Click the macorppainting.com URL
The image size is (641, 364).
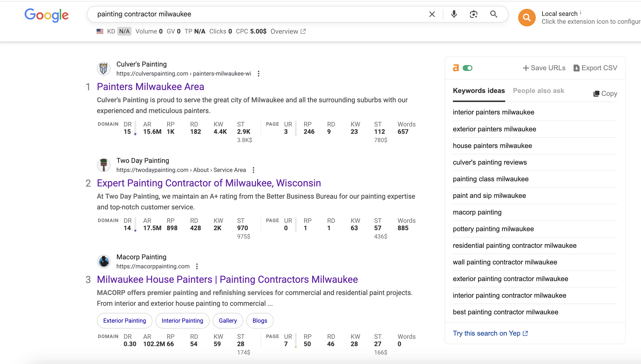tap(153, 266)
